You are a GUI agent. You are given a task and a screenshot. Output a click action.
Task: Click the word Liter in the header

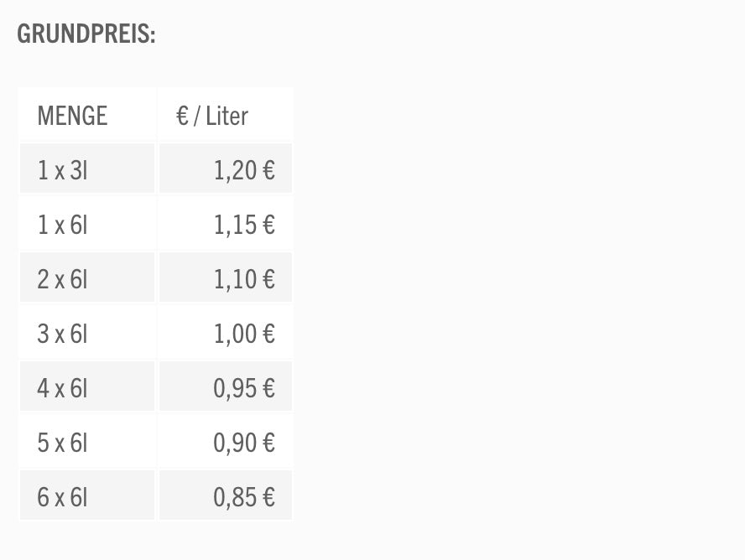(227, 116)
